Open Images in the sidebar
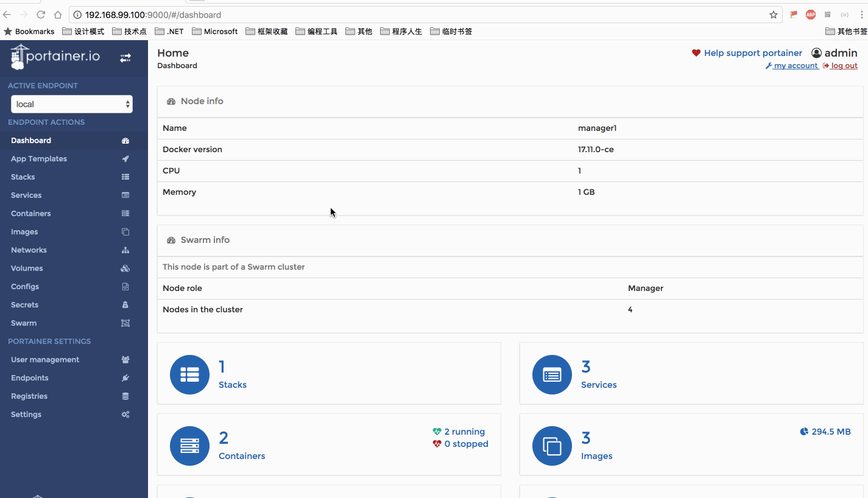Image resolution: width=868 pixels, height=498 pixels. (74, 232)
